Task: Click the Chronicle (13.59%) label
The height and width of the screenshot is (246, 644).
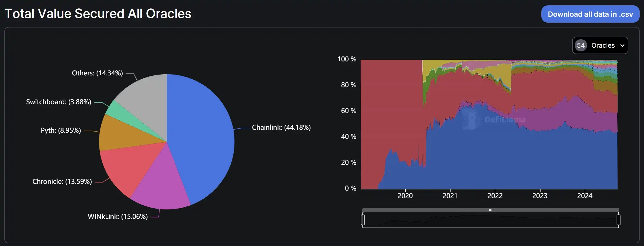Action: point(62,181)
